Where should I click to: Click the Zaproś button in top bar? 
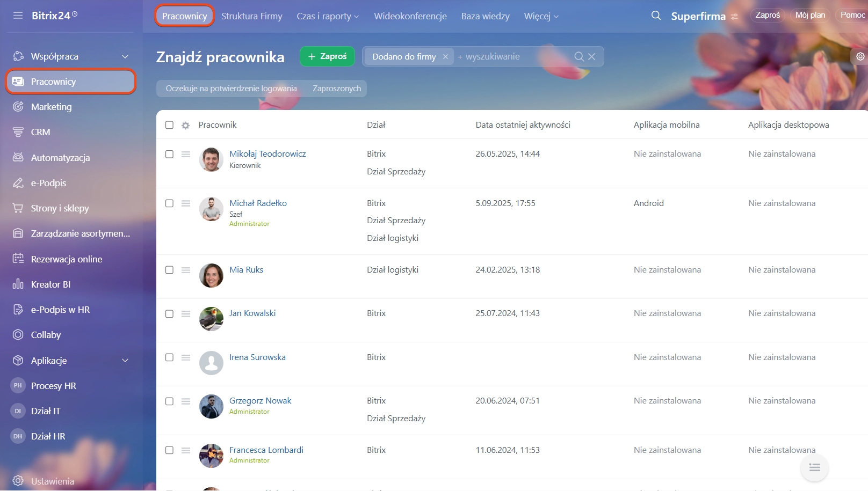768,15
